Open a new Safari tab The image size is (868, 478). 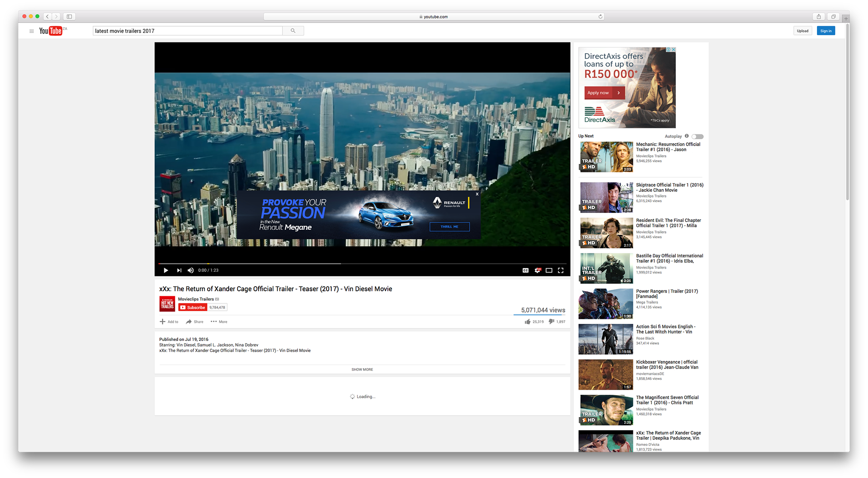click(845, 19)
